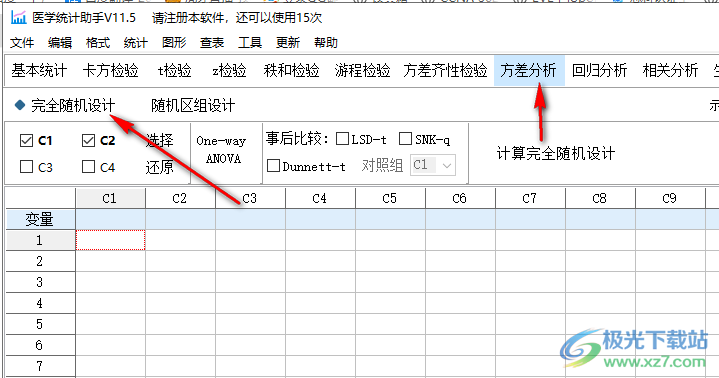Image resolution: width=719 pixels, height=378 pixels.
Task: Select row header 3
Action: 40,282
